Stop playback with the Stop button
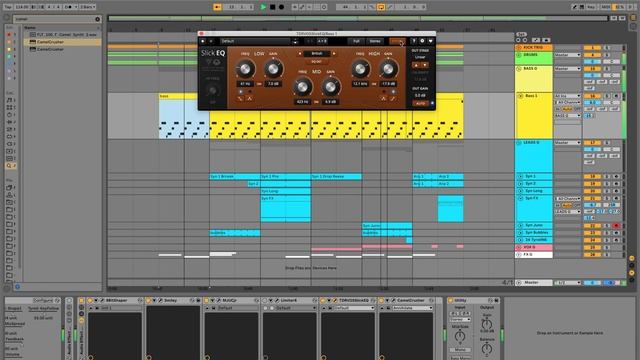The height and width of the screenshot is (360, 640). pyautogui.click(x=272, y=7)
